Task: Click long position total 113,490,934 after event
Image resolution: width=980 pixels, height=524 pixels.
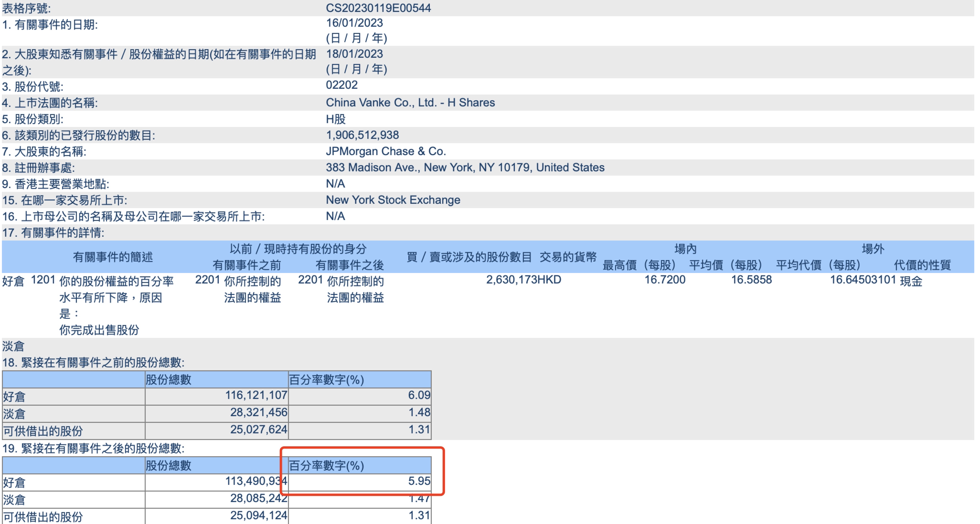Action: click(x=256, y=481)
